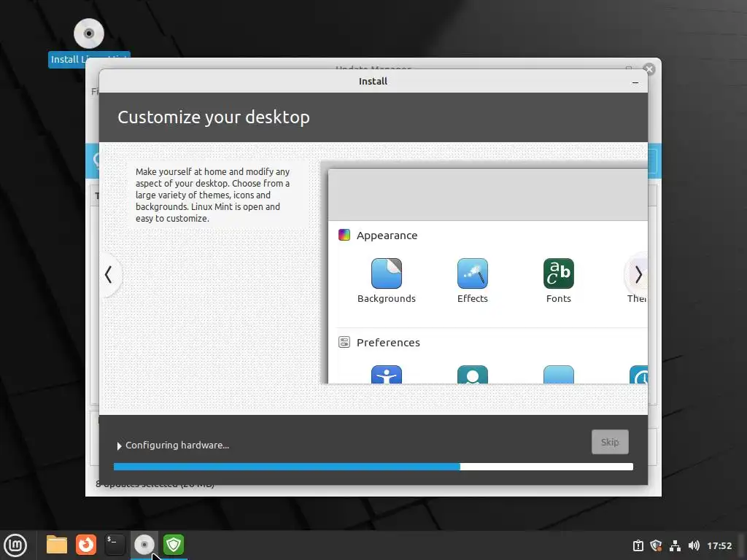
Task: Click the installation progress bar
Action: pos(373,467)
